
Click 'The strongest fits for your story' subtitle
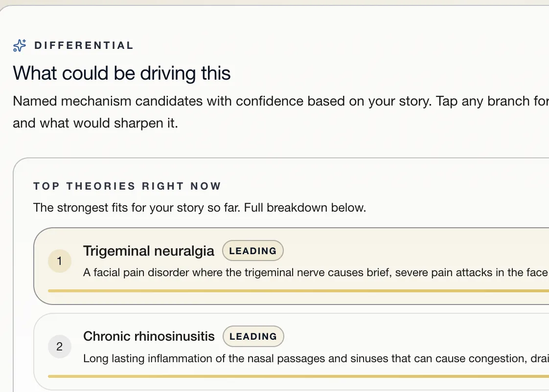pyautogui.click(x=200, y=208)
